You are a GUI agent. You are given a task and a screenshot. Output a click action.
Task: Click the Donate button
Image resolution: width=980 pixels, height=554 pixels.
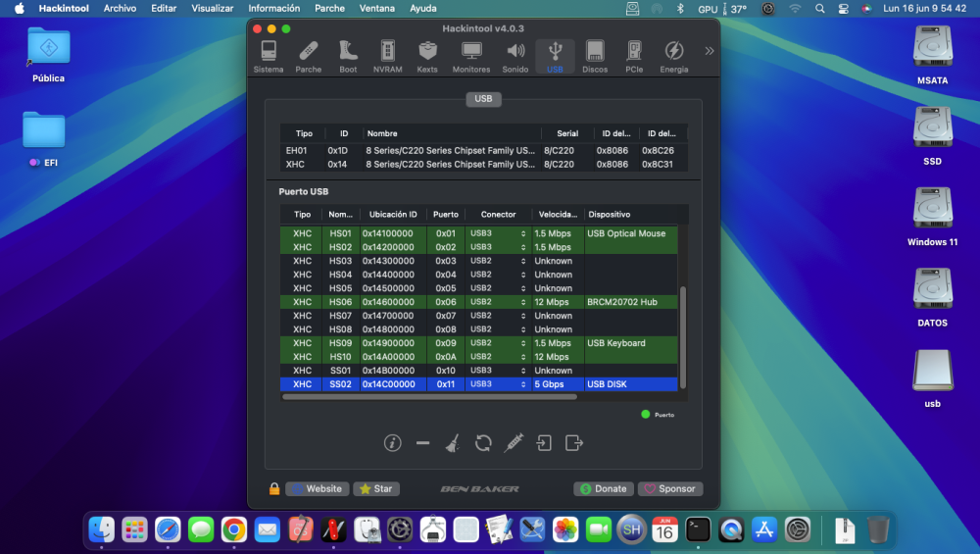[x=604, y=489]
